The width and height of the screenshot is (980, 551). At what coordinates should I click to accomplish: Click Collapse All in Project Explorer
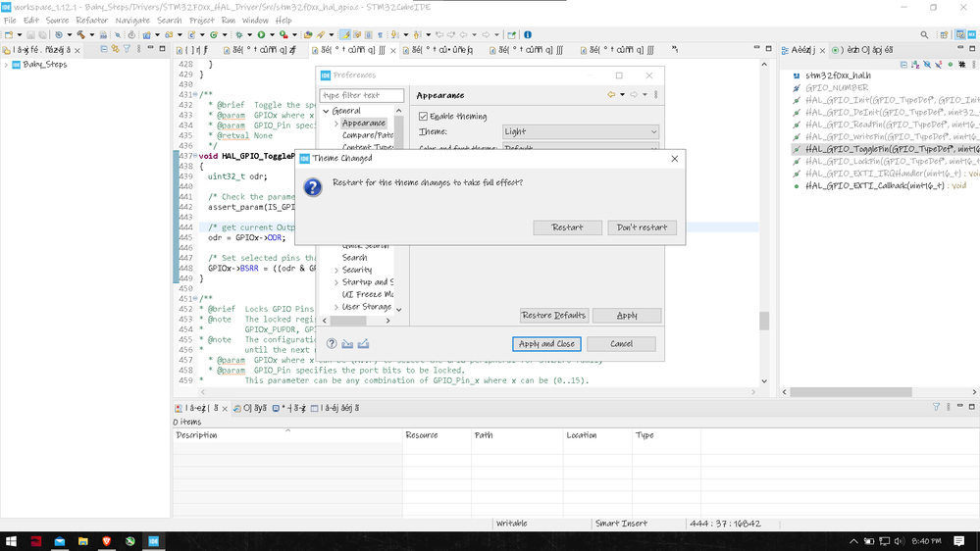click(x=104, y=49)
